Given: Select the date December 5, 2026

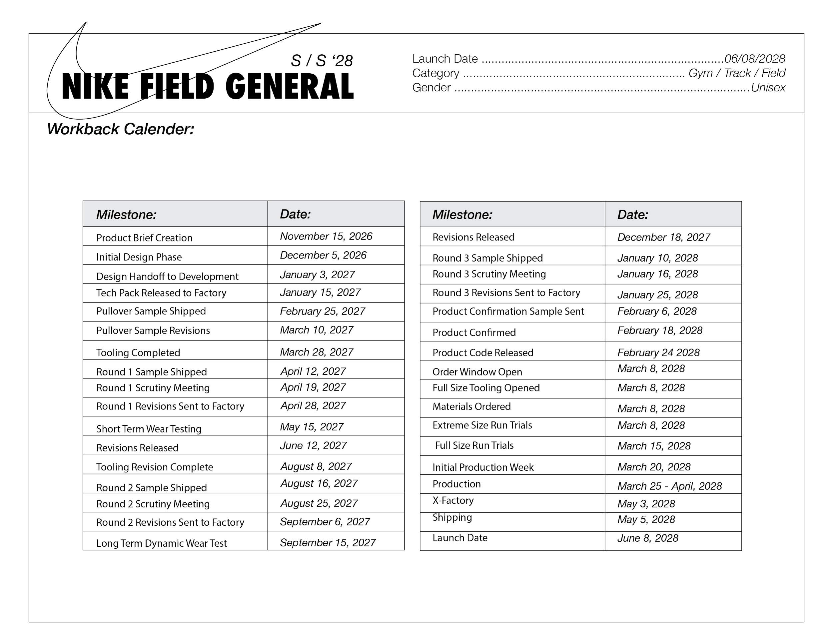Looking at the screenshot, I should click(323, 256).
